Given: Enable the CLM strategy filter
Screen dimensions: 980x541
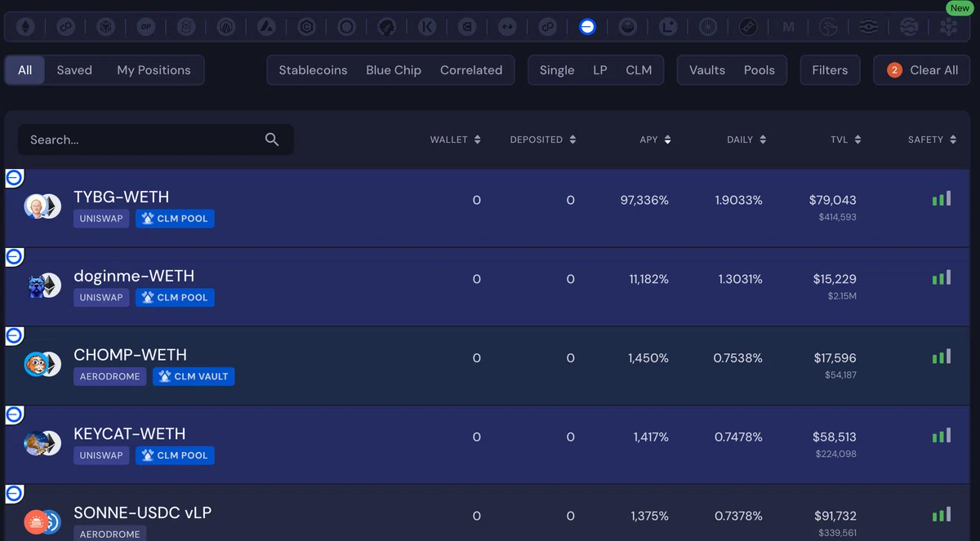Looking at the screenshot, I should [x=639, y=70].
